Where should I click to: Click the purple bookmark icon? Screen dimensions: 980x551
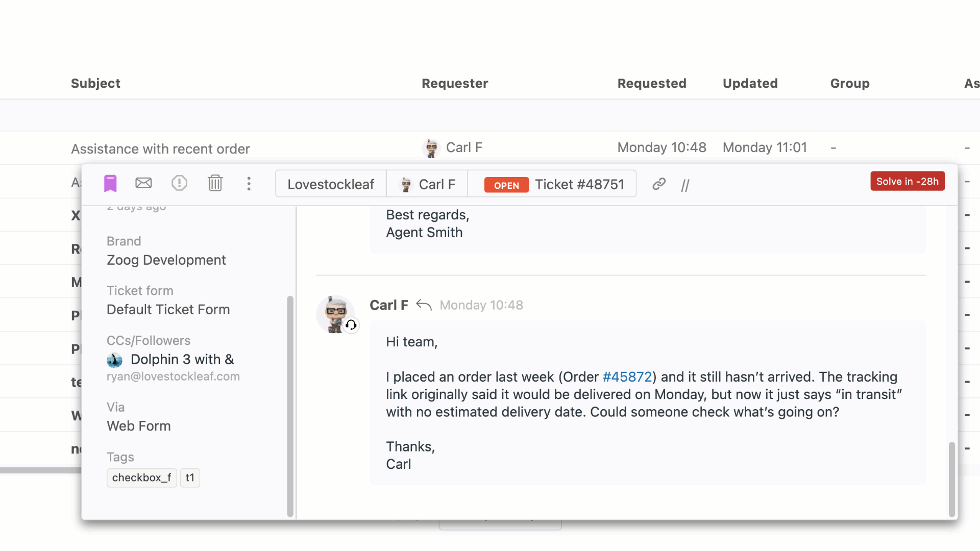[x=110, y=184]
